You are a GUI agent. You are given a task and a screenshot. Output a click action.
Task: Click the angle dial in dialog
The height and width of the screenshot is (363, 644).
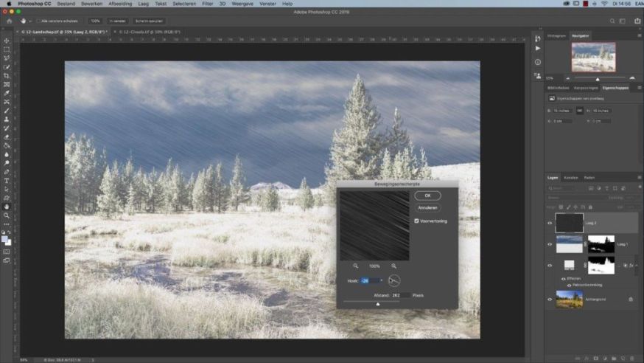click(x=394, y=280)
